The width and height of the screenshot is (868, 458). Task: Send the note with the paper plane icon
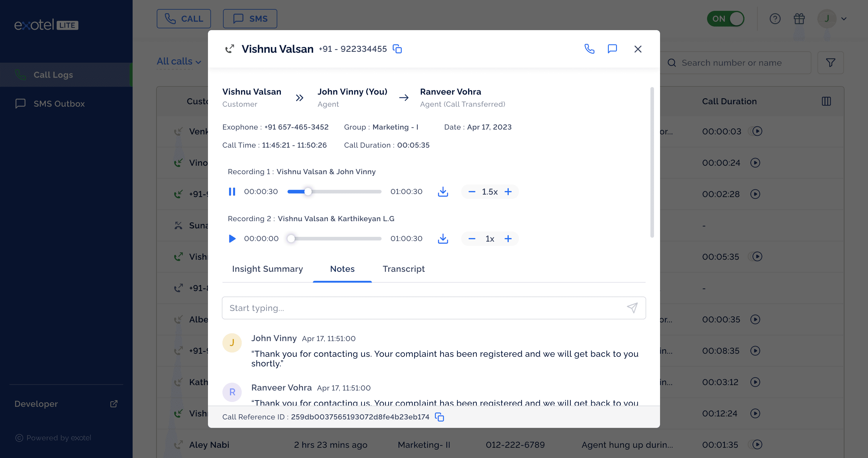pyautogui.click(x=632, y=308)
